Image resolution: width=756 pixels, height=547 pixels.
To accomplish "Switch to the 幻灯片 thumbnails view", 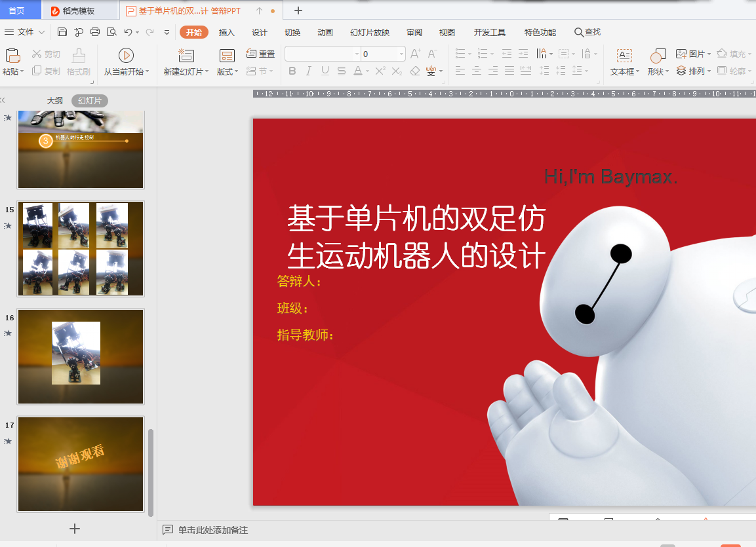I will pos(90,101).
